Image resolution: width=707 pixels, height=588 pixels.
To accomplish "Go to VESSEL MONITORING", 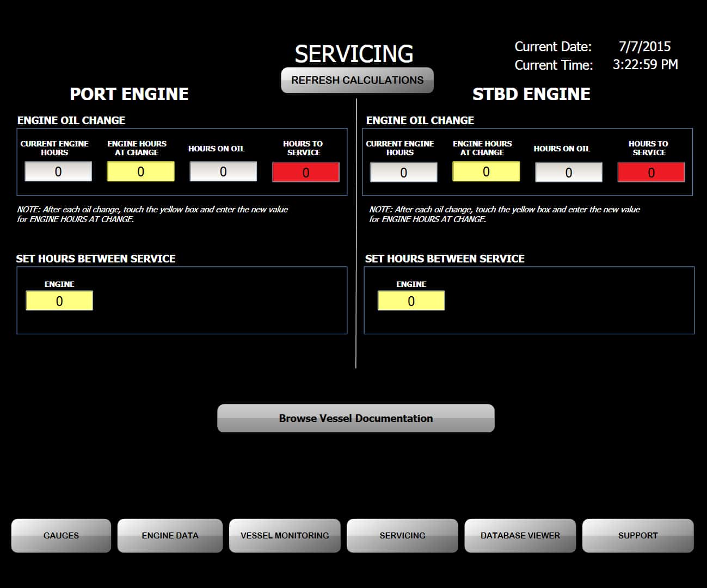I will (285, 535).
